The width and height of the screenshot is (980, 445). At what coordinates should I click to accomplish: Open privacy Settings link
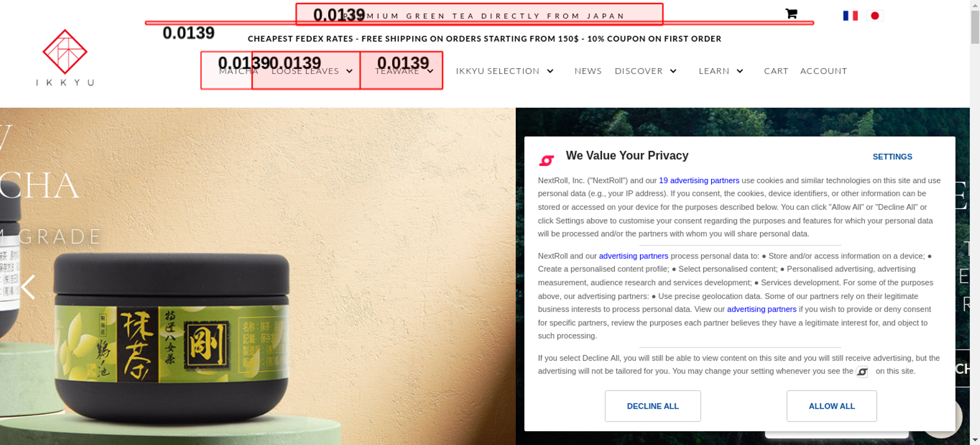click(892, 157)
